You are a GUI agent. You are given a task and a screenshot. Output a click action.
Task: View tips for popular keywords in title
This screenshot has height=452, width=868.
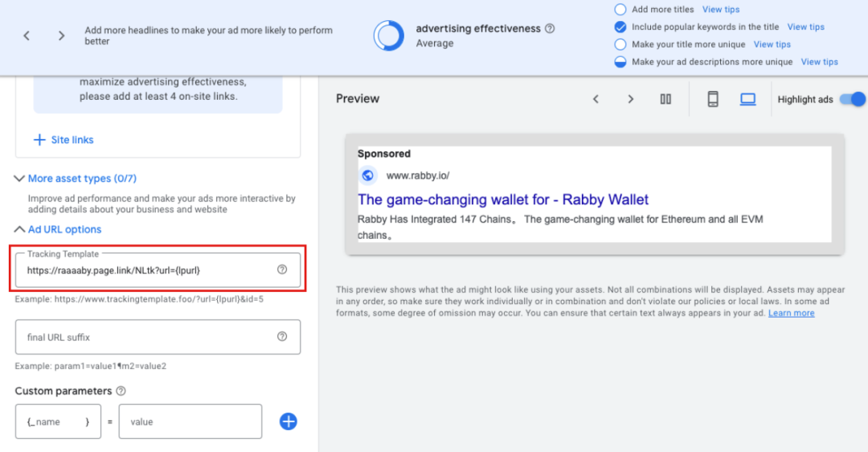806,27
